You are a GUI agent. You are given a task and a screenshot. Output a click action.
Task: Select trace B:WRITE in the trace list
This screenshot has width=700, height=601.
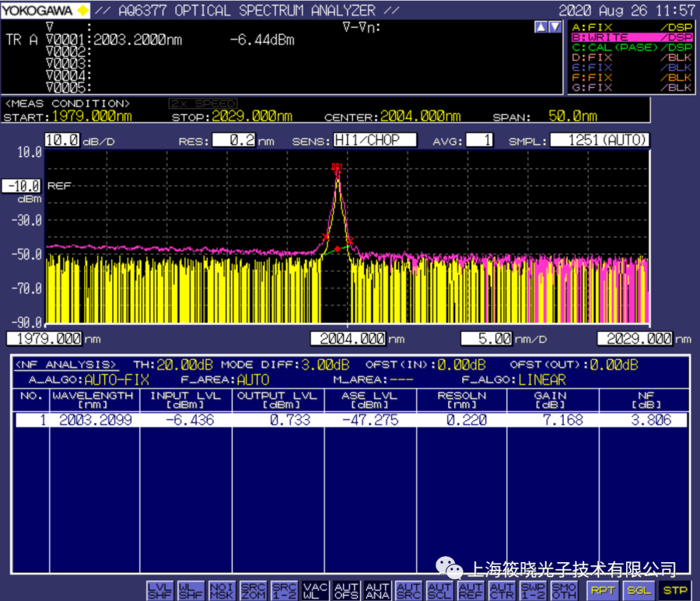[631, 38]
